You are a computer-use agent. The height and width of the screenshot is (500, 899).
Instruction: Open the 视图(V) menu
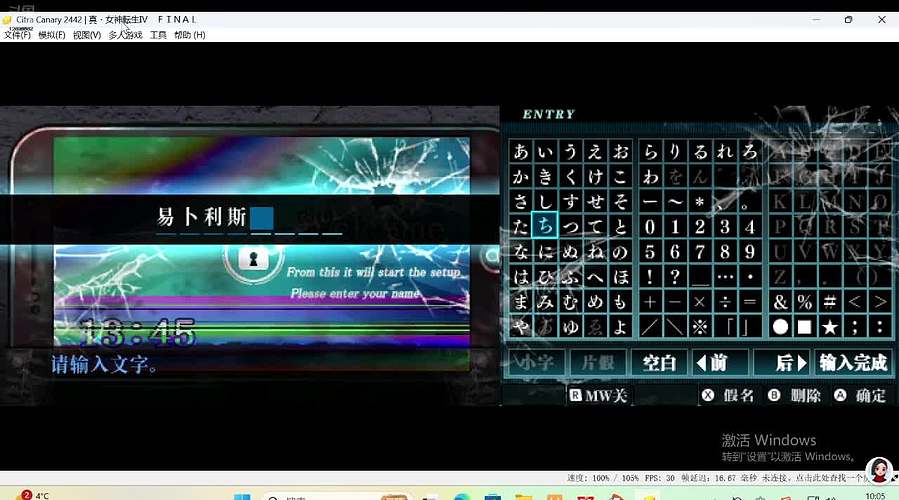pyautogui.click(x=87, y=35)
